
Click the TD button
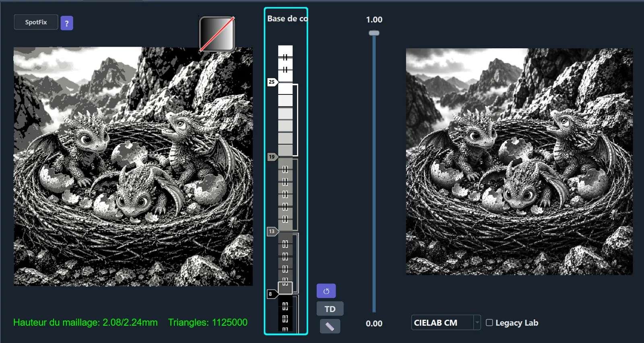click(330, 309)
